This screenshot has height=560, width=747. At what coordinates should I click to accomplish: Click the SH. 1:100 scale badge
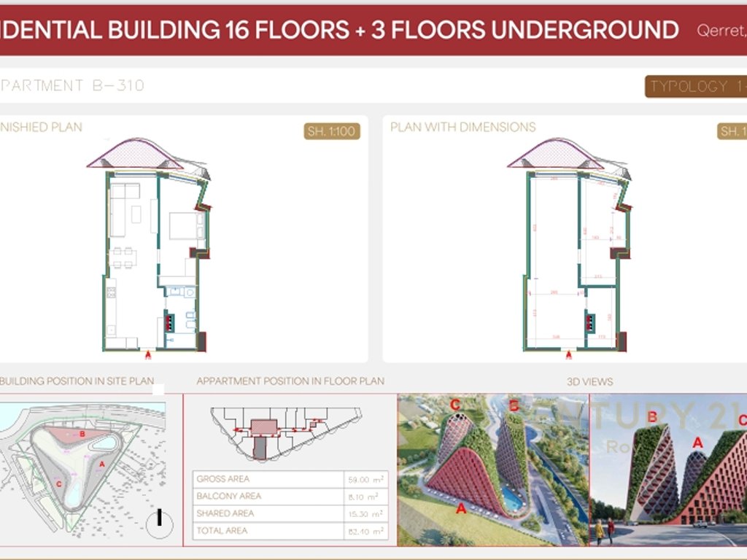(332, 131)
